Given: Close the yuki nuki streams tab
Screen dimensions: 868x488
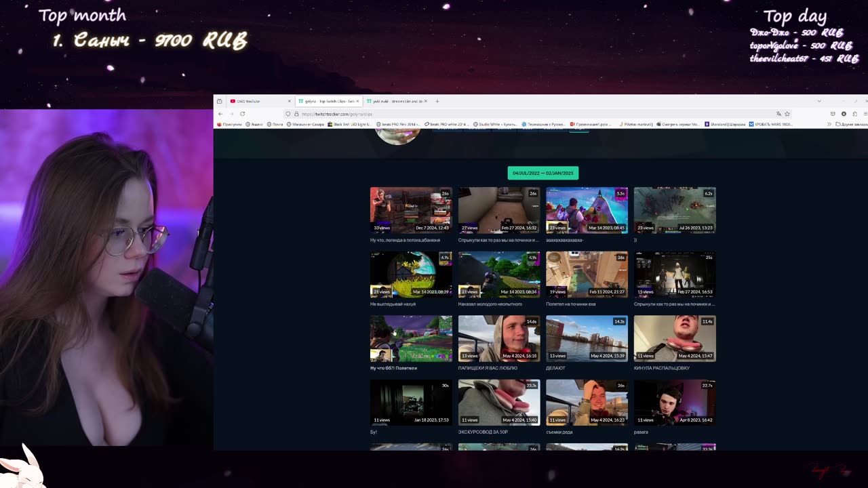Looking at the screenshot, I should click(426, 101).
